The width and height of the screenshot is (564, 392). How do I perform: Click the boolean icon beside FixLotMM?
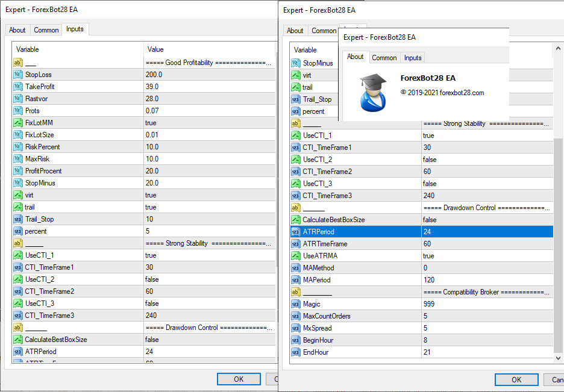click(x=18, y=123)
